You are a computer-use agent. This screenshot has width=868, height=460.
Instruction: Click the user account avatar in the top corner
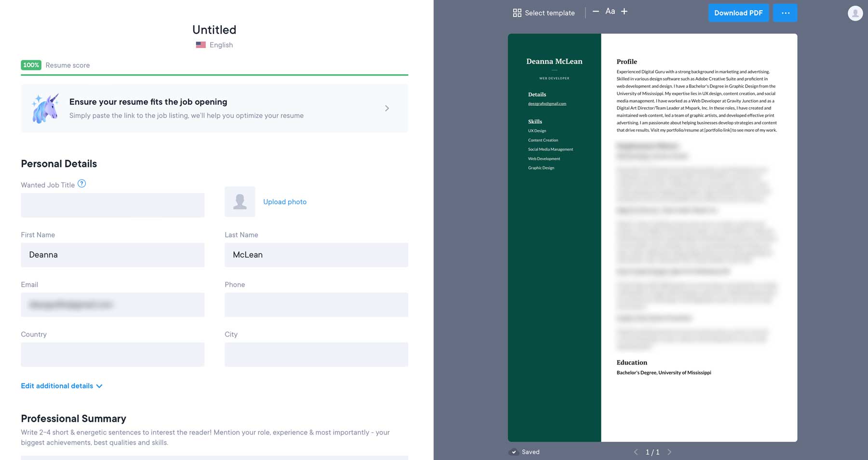coord(855,14)
